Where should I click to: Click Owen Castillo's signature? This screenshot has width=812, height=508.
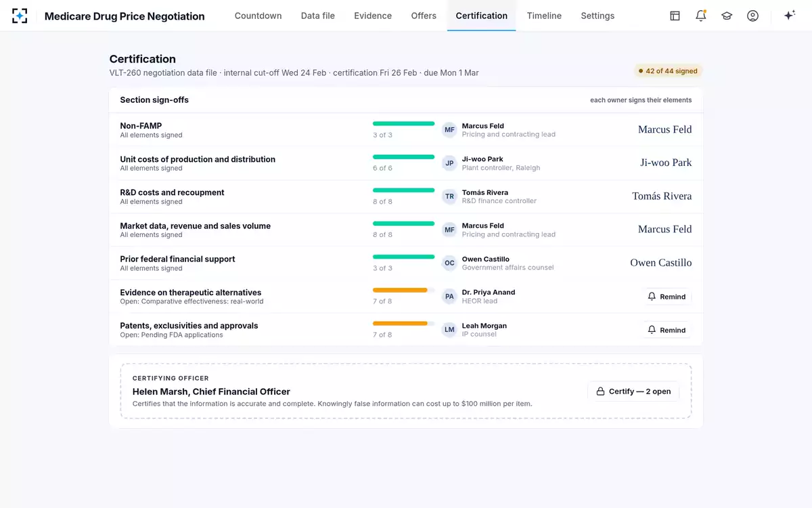coord(661,263)
